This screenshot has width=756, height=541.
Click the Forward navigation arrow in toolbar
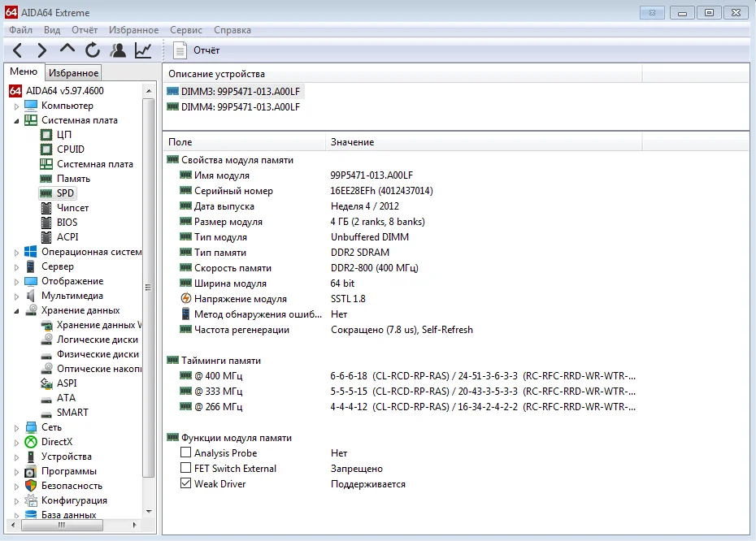pyautogui.click(x=42, y=50)
